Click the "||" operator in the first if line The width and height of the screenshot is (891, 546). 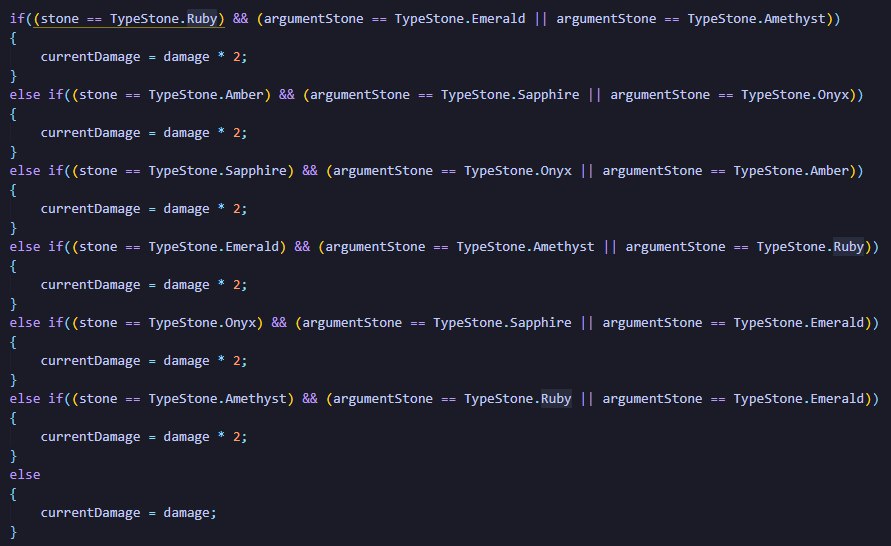(540, 19)
